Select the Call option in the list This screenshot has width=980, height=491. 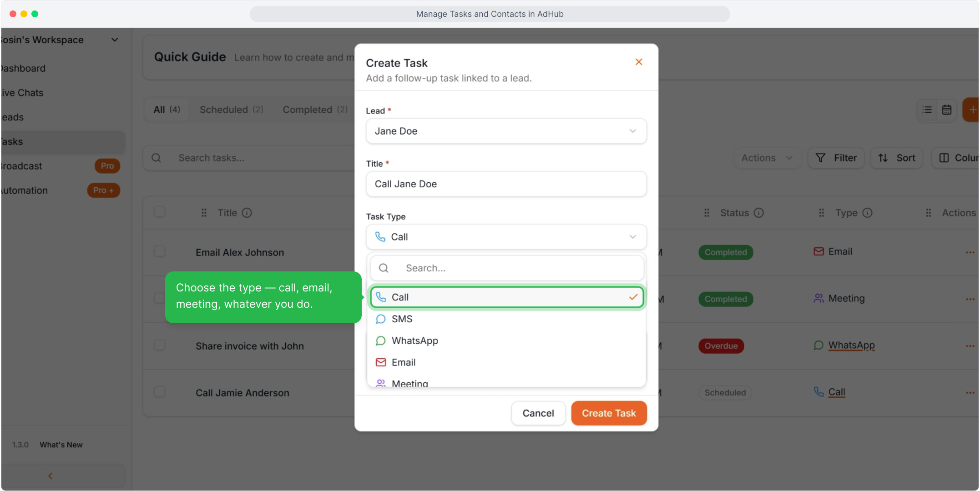pyautogui.click(x=507, y=297)
